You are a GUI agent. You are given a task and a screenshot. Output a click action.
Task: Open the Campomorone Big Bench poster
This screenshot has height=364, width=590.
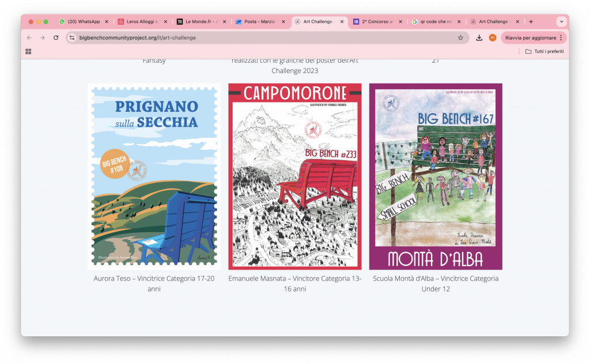point(294,176)
